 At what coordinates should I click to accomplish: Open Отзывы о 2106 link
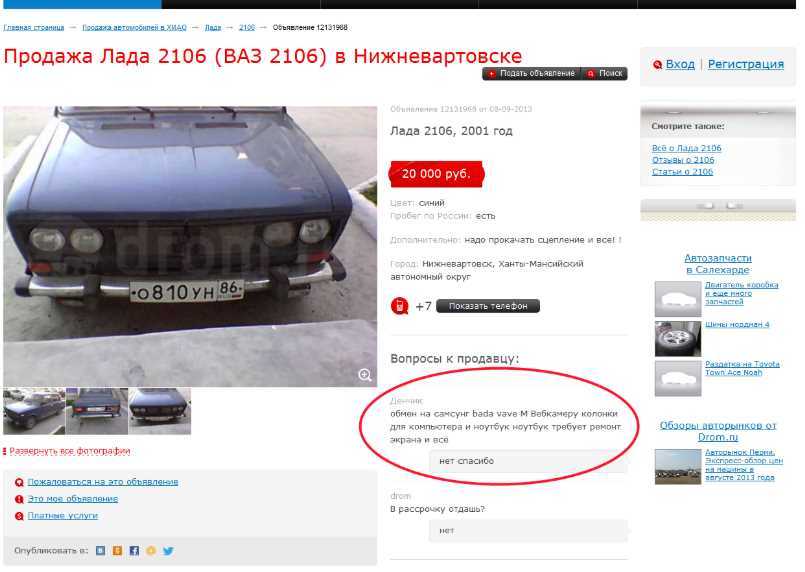683,160
